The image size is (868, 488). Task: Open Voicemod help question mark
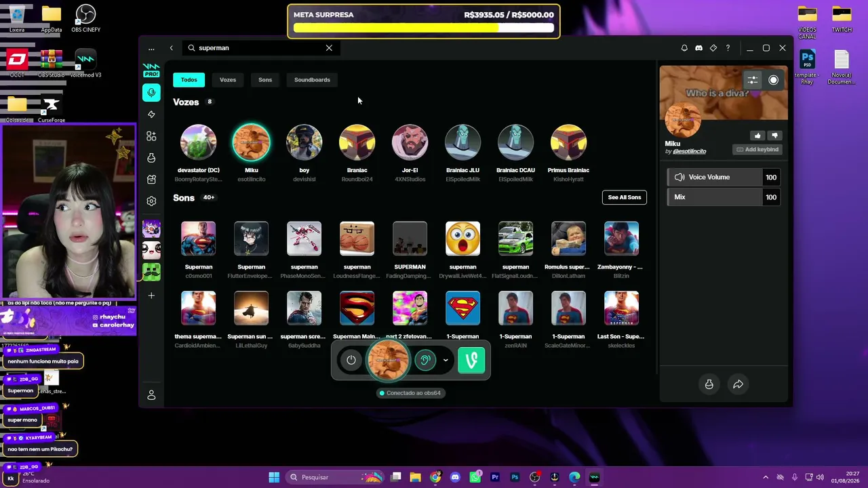coord(728,48)
